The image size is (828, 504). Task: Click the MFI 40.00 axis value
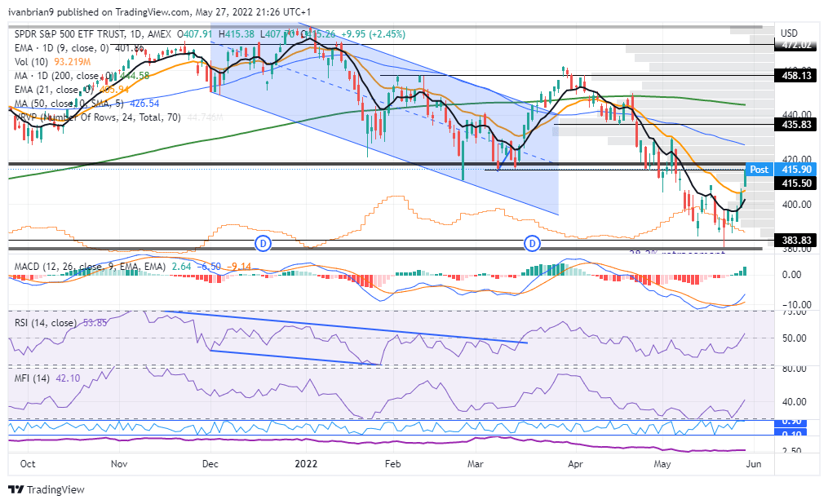point(795,401)
